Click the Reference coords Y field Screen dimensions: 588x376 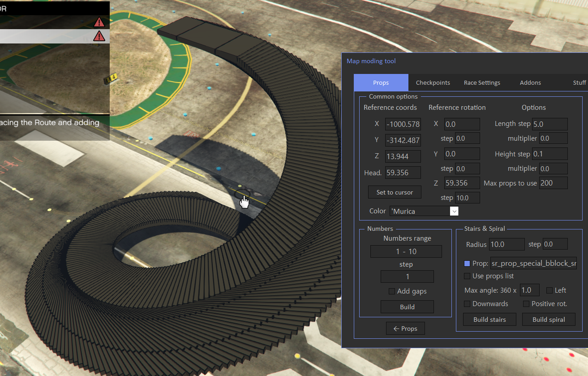pyautogui.click(x=403, y=140)
